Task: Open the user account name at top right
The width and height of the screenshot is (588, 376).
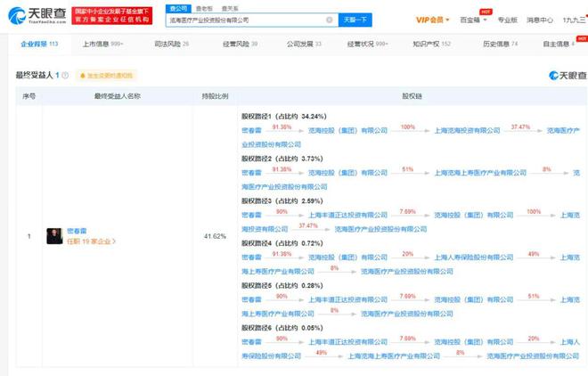Action: [x=574, y=20]
